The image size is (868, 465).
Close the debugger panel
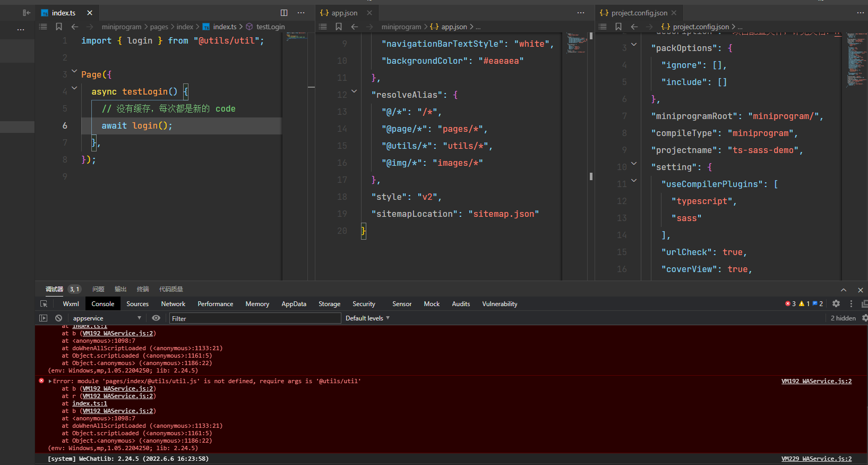click(x=861, y=290)
